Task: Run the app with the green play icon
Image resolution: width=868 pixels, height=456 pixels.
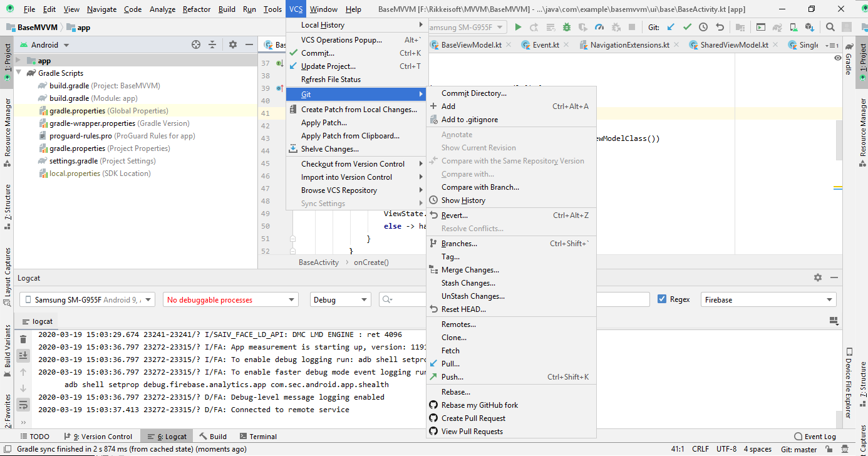Action: point(519,28)
